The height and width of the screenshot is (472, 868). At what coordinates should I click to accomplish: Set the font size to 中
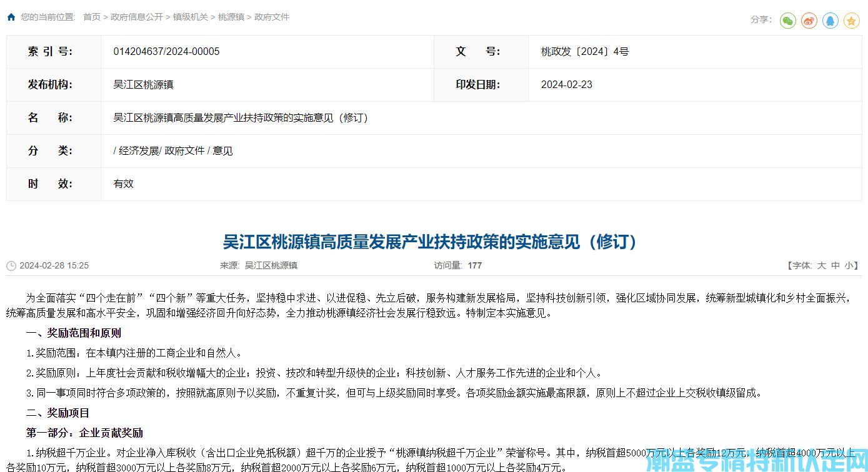pos(836,265)
